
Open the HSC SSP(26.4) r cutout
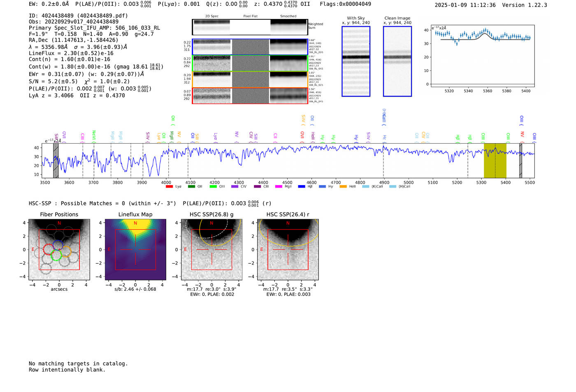point(288,250)
